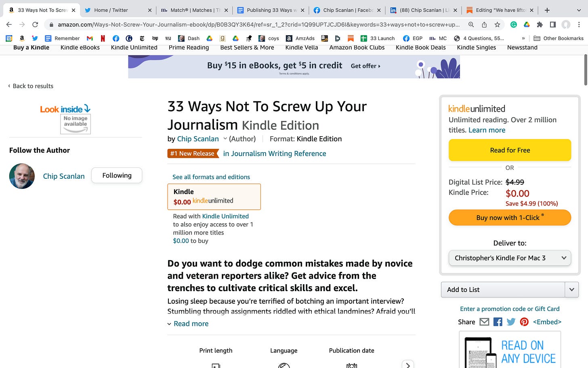Click the share page icon in address bar

tap(484, 25)
